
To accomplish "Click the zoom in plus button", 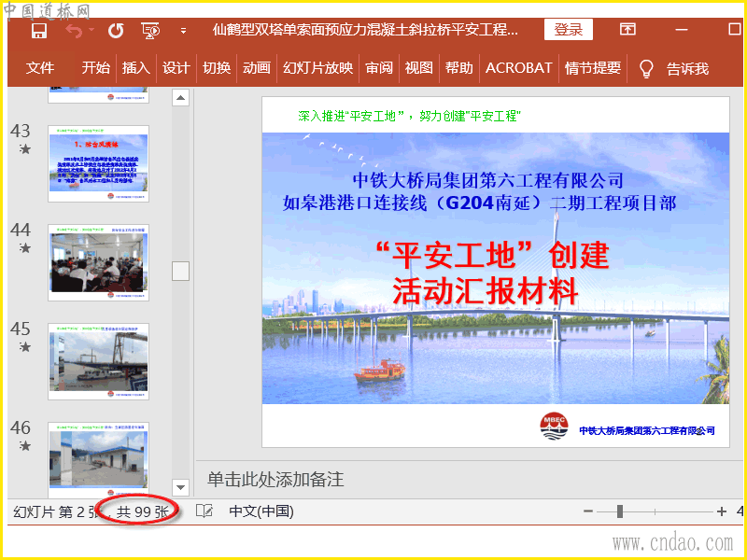I will (x=722, y=511).
